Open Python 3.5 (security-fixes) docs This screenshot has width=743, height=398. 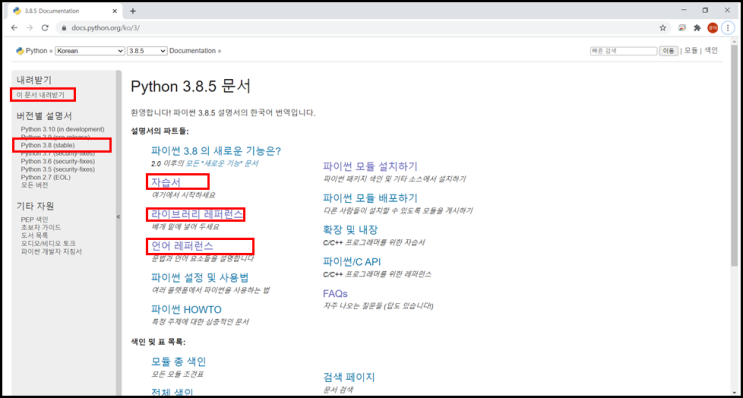tap(58, 169)
